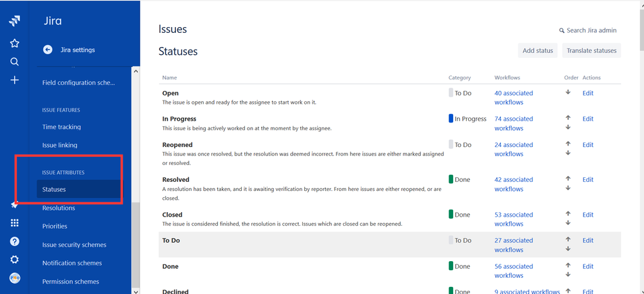
Task: Open 40 associated workflows link
Action: 513,98
